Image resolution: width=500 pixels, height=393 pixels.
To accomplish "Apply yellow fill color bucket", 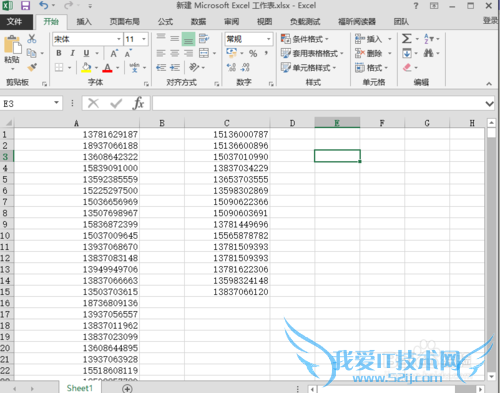I will click(x=86, y=68).
